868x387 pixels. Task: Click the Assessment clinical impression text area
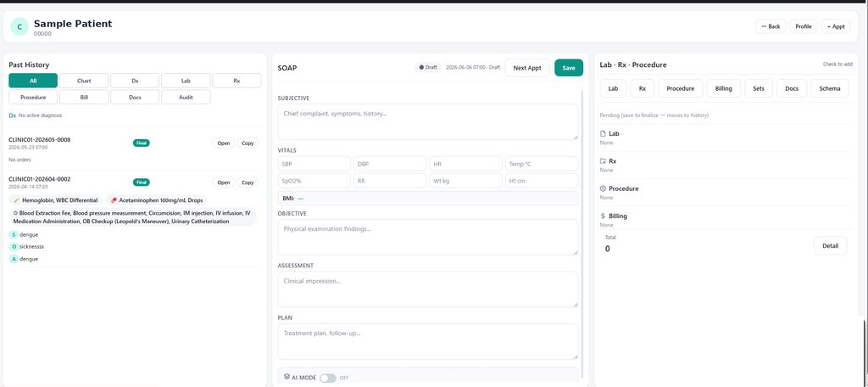[428, 289]
